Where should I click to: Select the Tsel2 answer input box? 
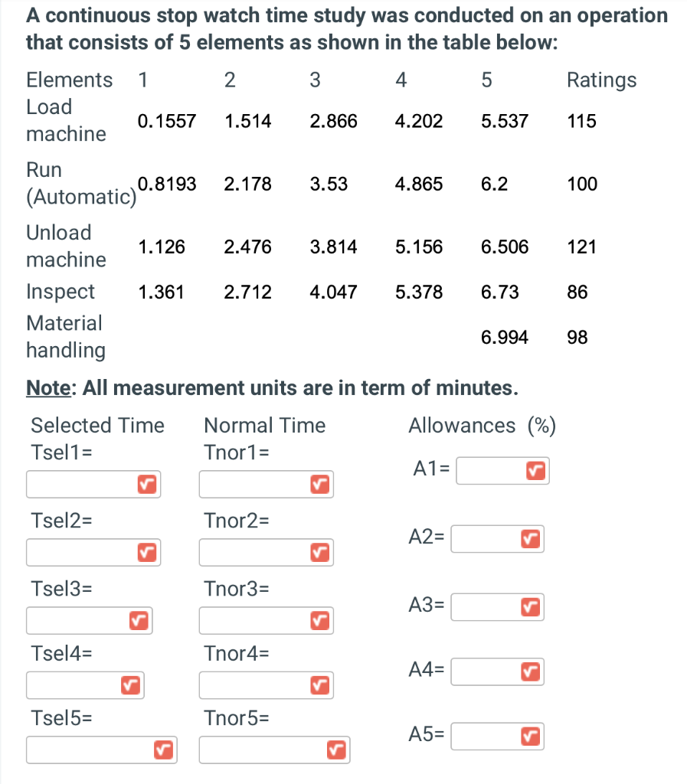click(x=84, y=552)
